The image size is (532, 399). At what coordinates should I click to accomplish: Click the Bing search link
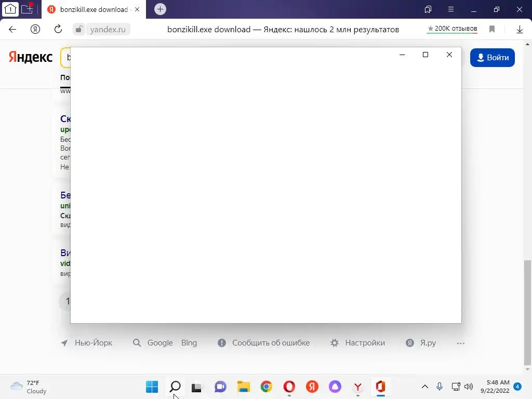click(189, 343)
